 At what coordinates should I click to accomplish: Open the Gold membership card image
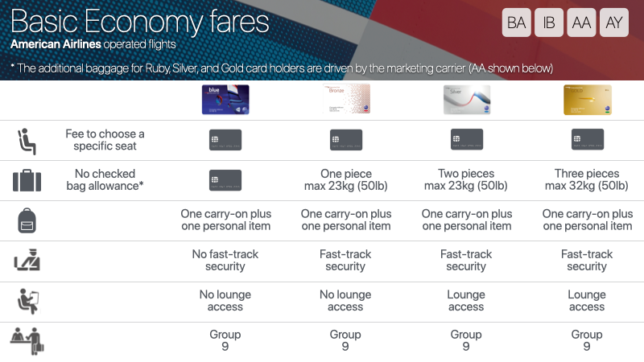pos(588,100)
